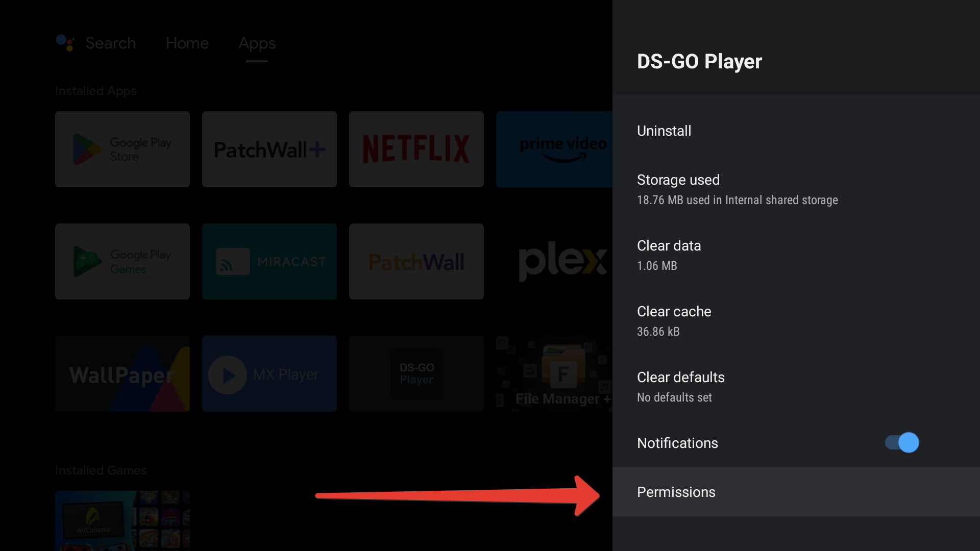Select Uninstall DS-GO Player option

coord(665,131)
